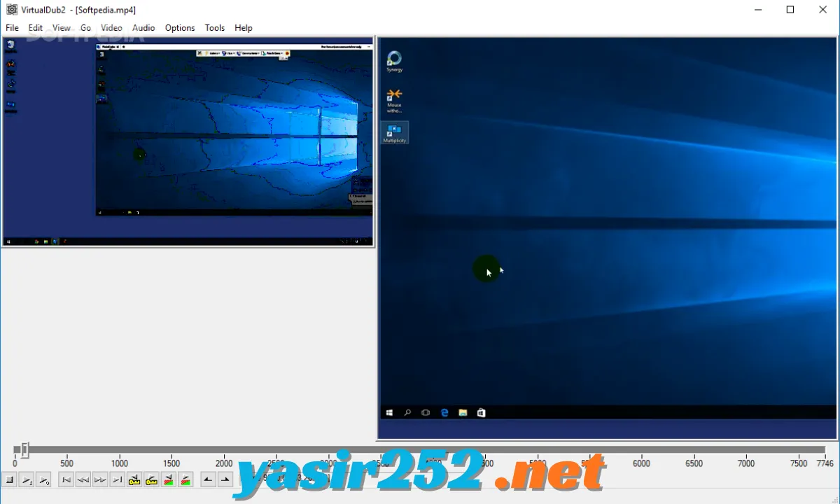Step backward with the rewind arrows

click(x=83, y=479)
